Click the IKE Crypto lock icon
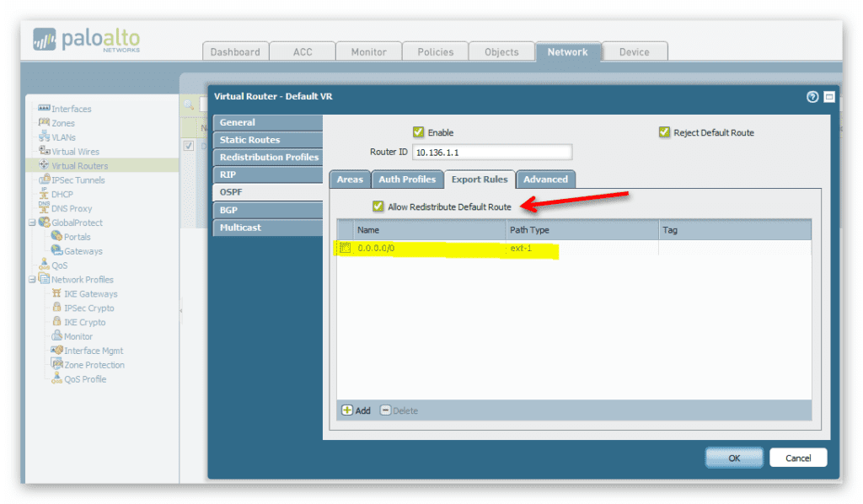The image size is (863, 504). (56, 321)
